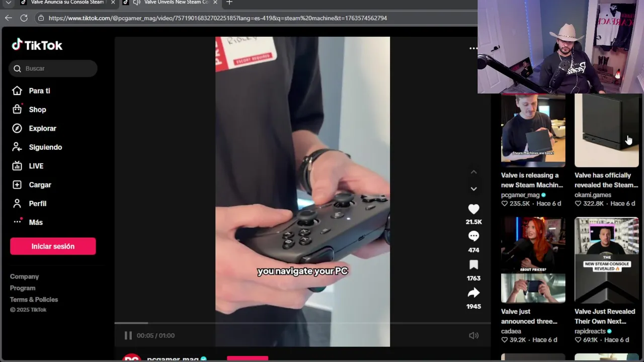Click the 1763 saves count
Viewport: 644px width, 362px height.
tap(473, 278)
